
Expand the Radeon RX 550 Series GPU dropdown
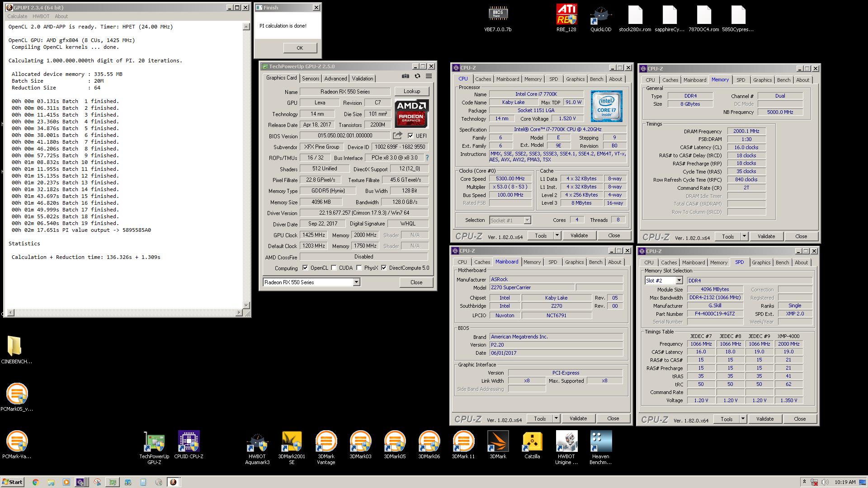coord(356,282)
